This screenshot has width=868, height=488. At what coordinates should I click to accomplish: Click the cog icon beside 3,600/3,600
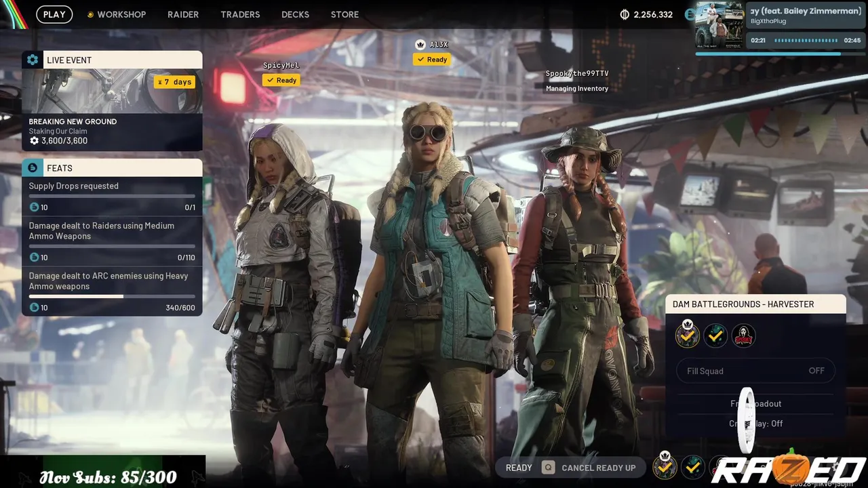coord(34,141)
